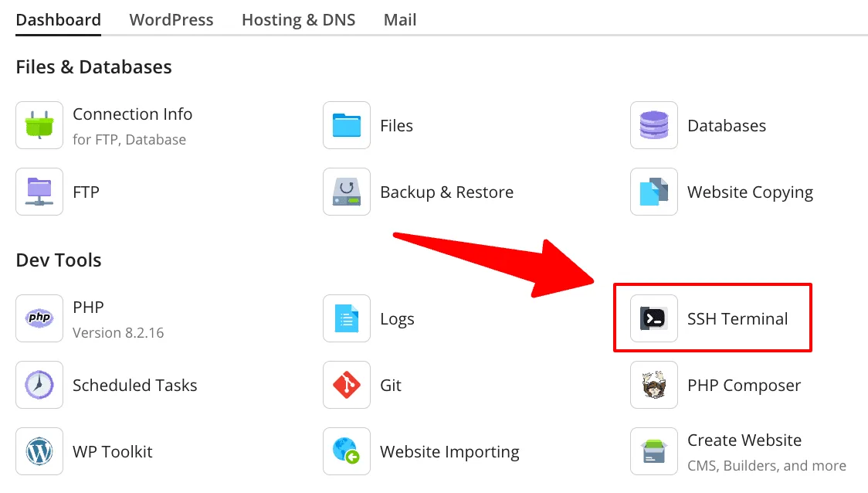868x493 pixels.
Task: Switch to the WordPress tab
Action: 171,20
